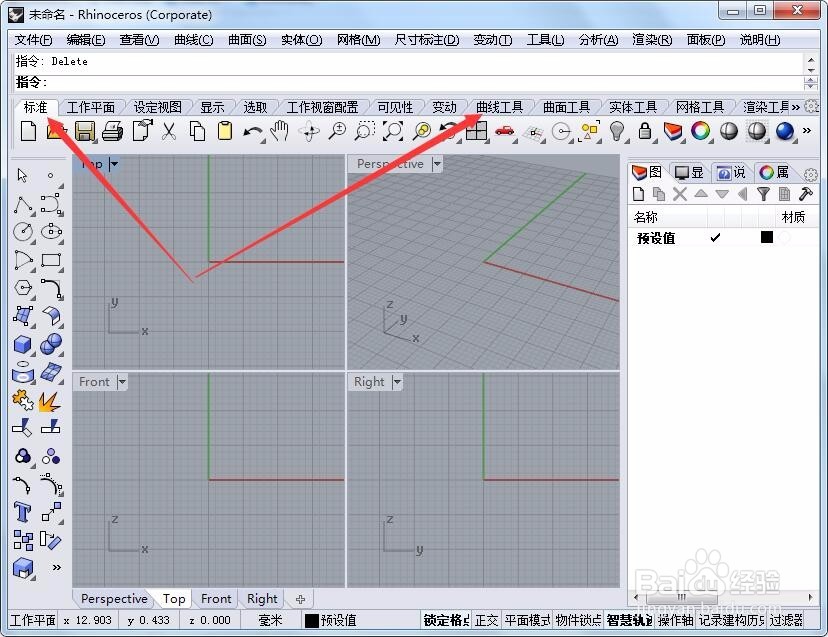This screenshot has width=828, height=637.
Task: Select the polyline tool in sidebar
Action: 23,204
